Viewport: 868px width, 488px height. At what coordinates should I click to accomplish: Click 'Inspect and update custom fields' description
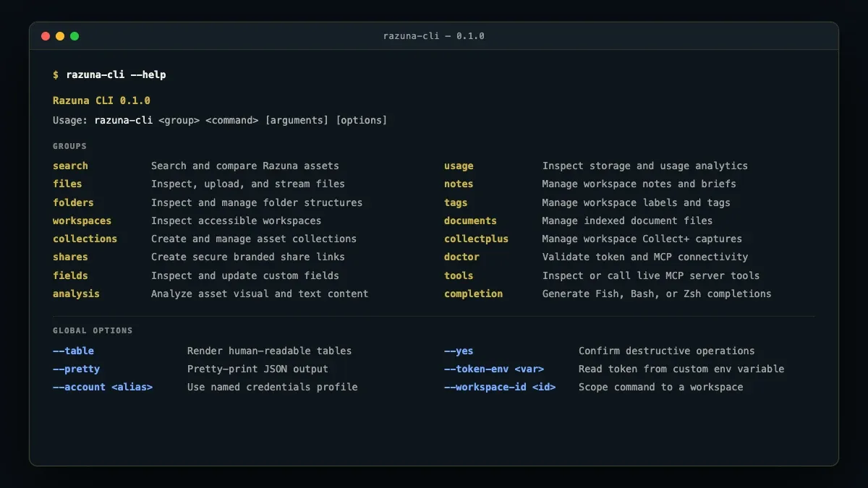pos(245,275)
